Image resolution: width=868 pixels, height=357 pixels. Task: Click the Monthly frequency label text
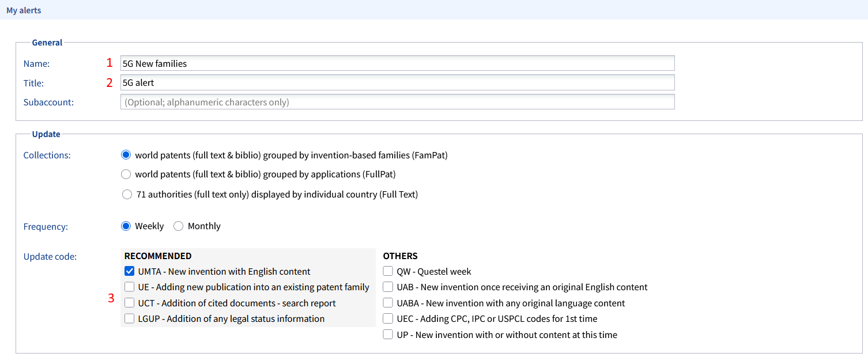point(204,226)
